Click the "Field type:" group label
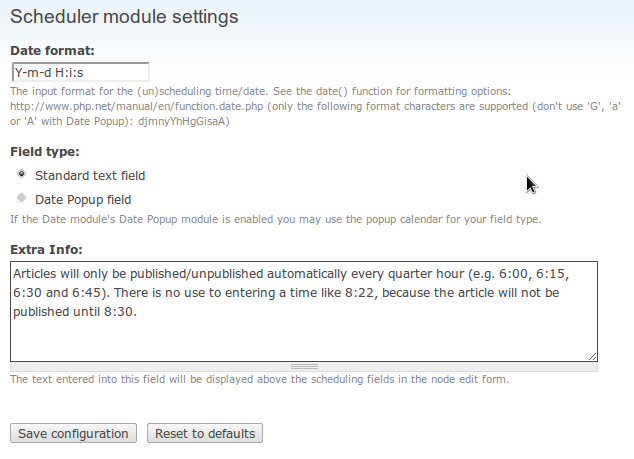The image size is (634, 459). tap(45, 152)
